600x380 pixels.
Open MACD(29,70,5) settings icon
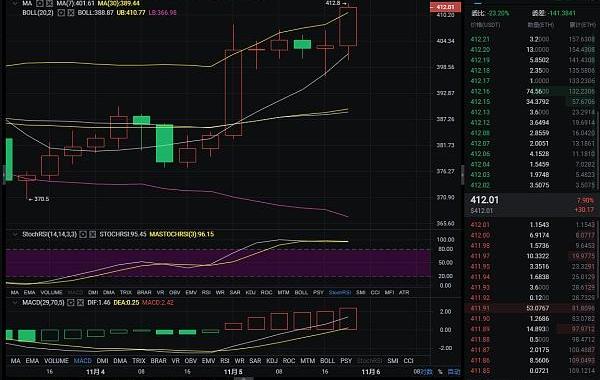coord(70,303)
